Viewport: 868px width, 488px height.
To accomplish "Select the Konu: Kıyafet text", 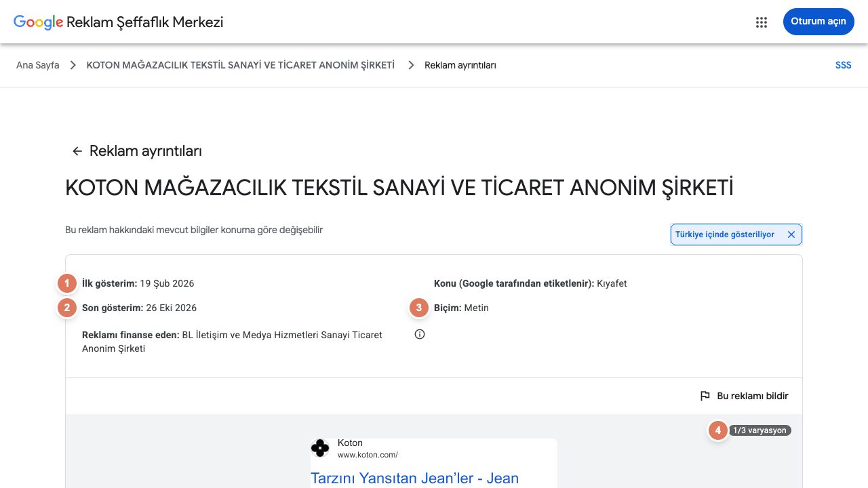I will (530, 283).
